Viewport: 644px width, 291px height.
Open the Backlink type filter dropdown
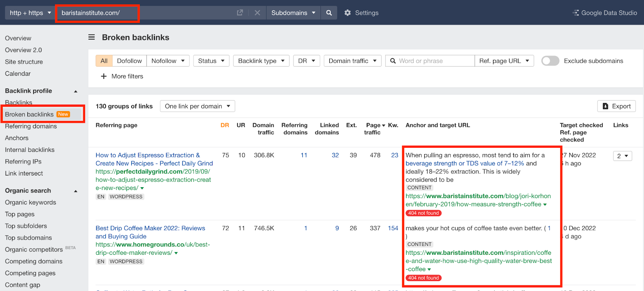pos(261,61)
